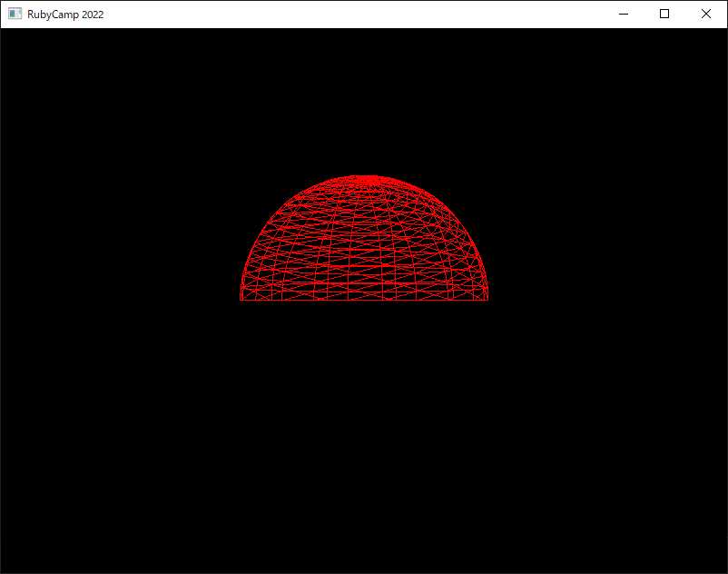Click the RubyCamp 2022 title text

click(65, 15)
